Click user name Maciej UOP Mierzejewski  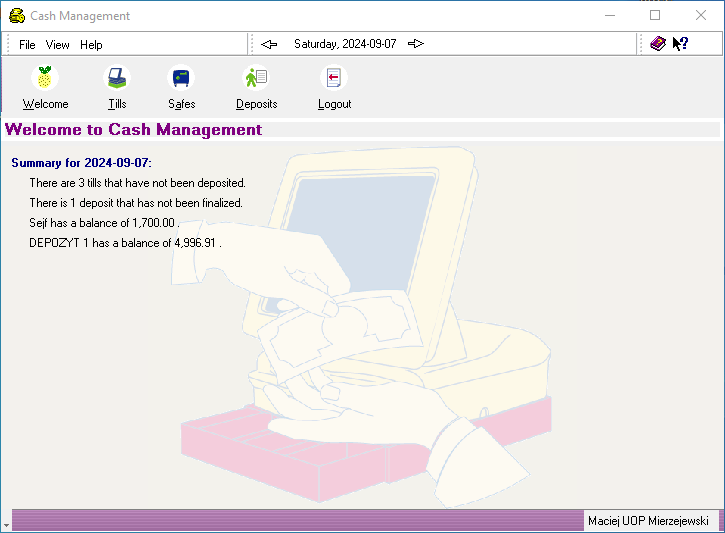point(648,521)
